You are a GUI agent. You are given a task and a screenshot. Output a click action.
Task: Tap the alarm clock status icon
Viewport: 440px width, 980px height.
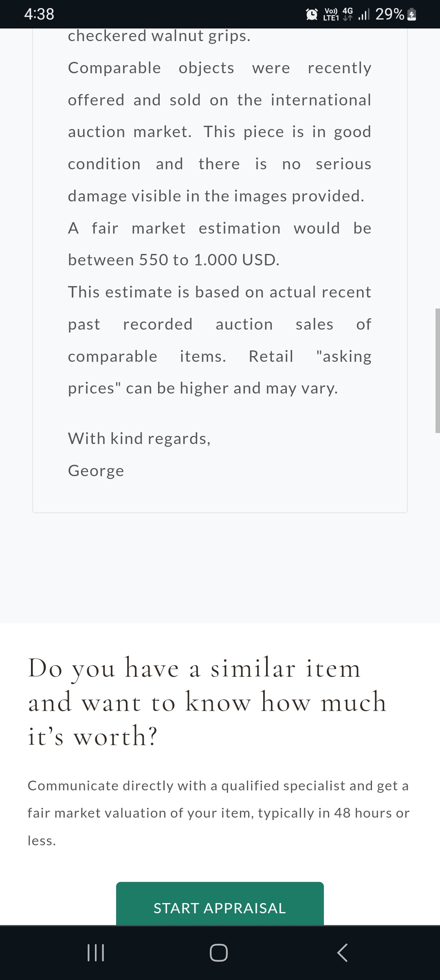[x=312, y=15]
